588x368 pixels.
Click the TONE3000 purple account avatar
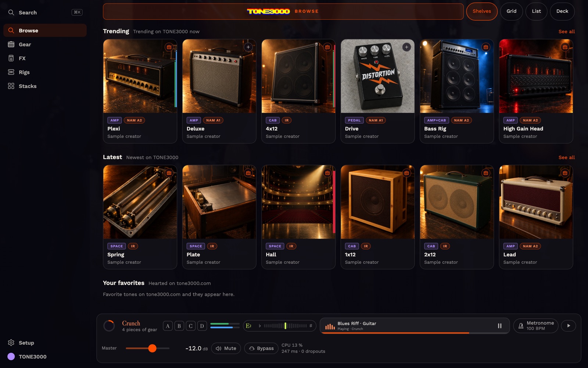11,357
